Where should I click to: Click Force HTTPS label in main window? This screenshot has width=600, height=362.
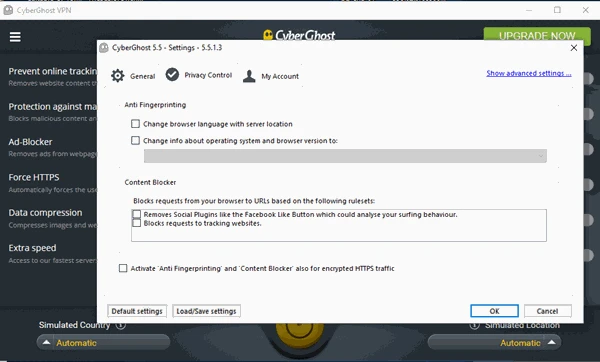coord(34,177)
